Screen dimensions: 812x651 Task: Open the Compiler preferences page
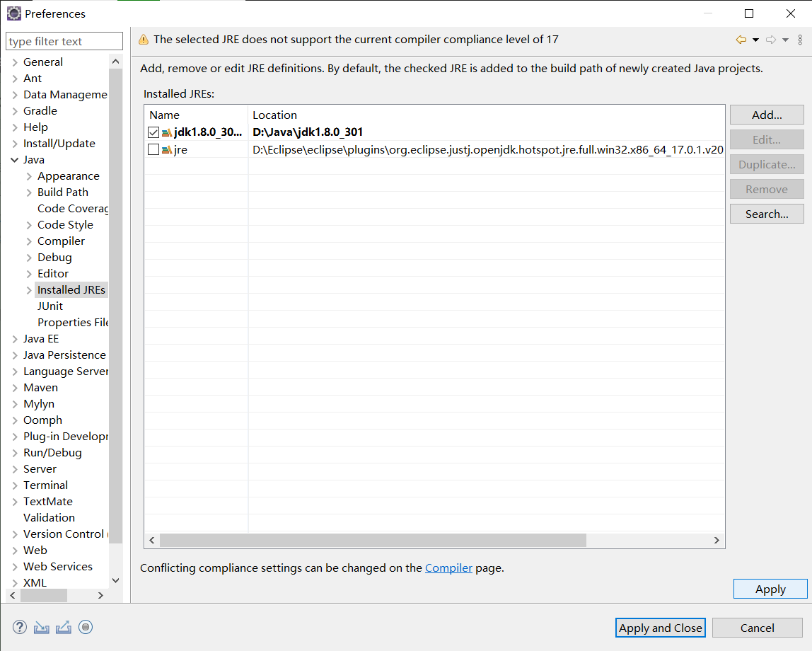click(x=61, y=241)
